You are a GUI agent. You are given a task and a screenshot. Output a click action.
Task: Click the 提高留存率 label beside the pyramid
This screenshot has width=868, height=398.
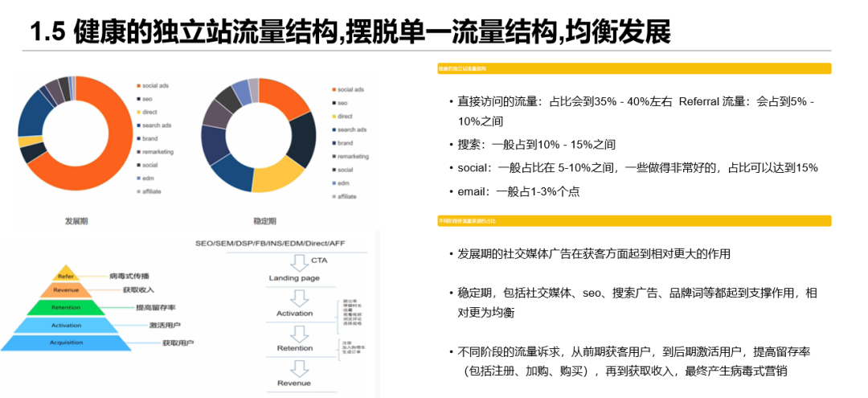[x=155, y=307]
